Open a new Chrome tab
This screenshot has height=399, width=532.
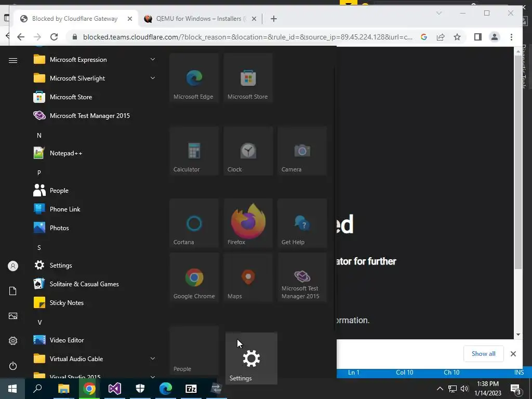click(x=274, y=19)
